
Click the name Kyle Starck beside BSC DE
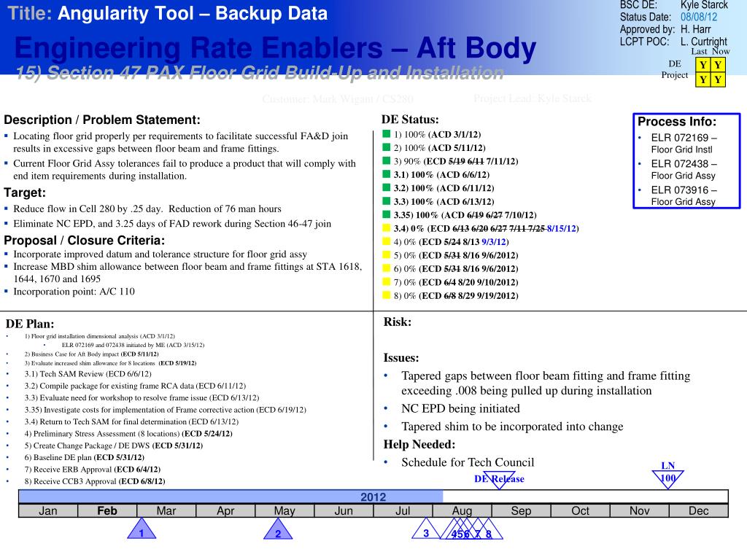point(704,5)
